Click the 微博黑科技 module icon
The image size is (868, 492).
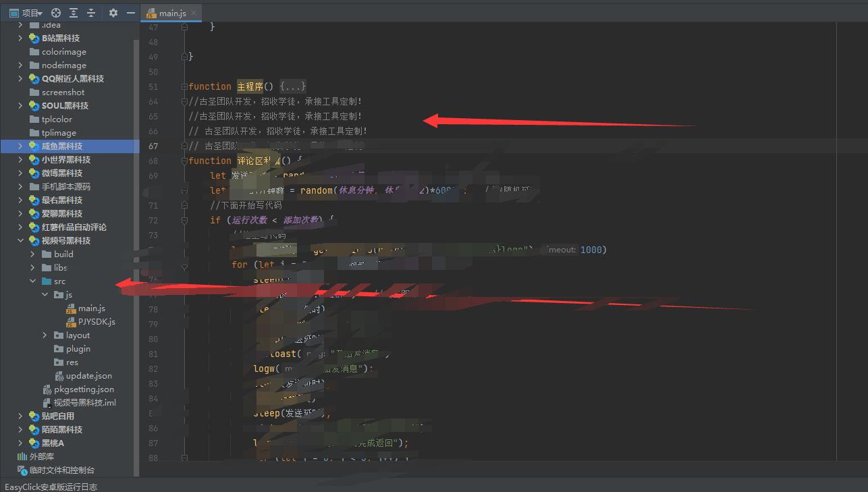[x=34, y=173]
